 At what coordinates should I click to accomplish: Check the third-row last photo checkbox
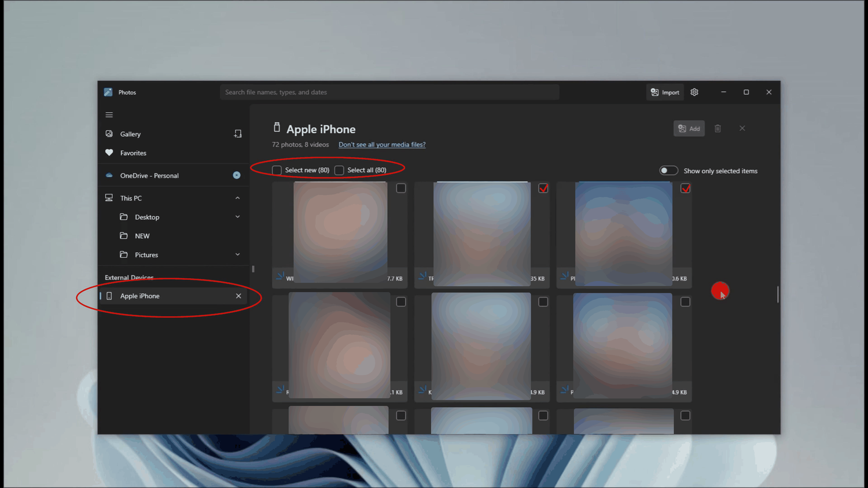coord(685,416)
